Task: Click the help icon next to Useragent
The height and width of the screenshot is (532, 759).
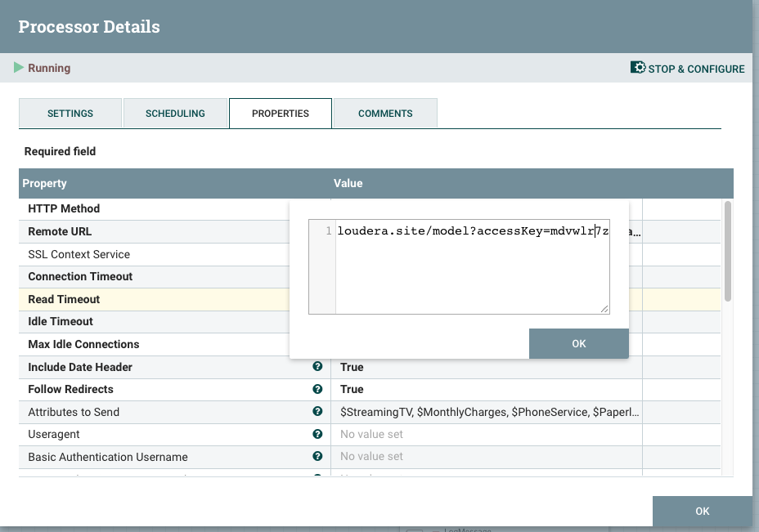Action: click(317, 434)
